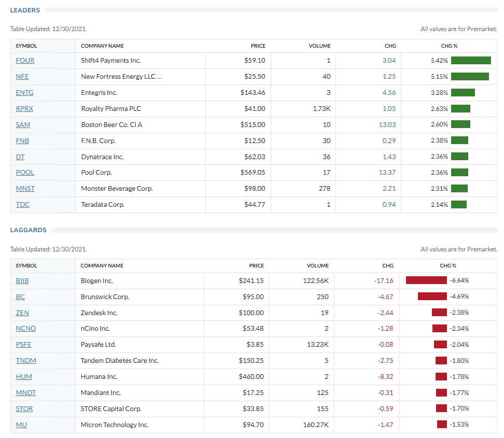The width and height of the screenshot is (504, 438).
Task: Open the ZEN stock link
Action: (22, 313)
